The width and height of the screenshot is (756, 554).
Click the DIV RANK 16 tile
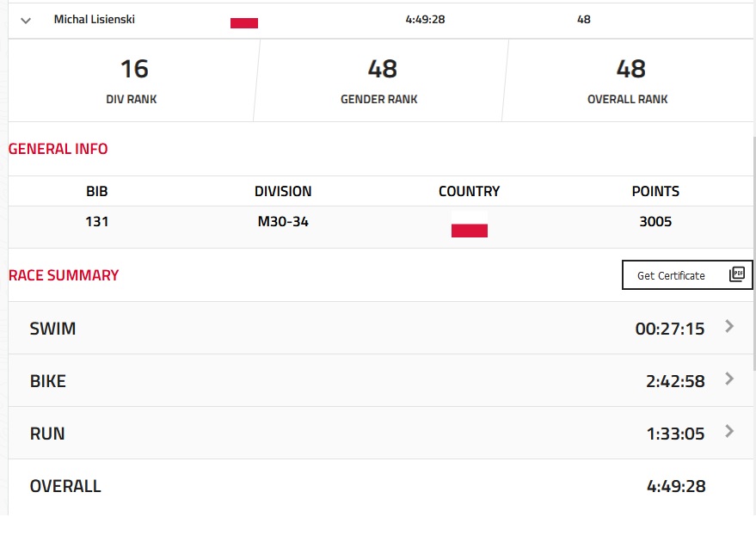(x=132, y=80)
